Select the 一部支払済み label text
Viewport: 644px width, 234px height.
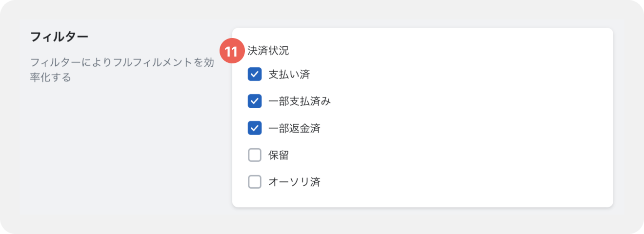pyautogui.click(x=300, y=101)
